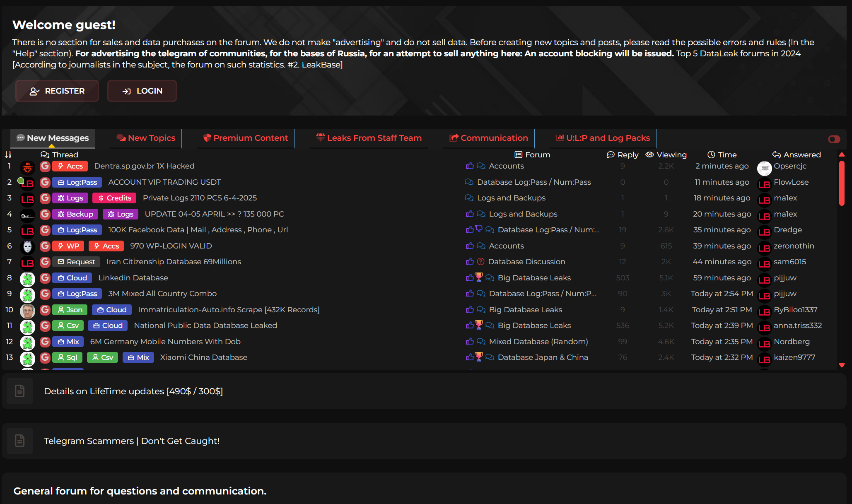This screenshot has height=504, width=852.
Task: Open the Iran Citizenship Database 69Millions thread
Action: click(x=174, y=262)
